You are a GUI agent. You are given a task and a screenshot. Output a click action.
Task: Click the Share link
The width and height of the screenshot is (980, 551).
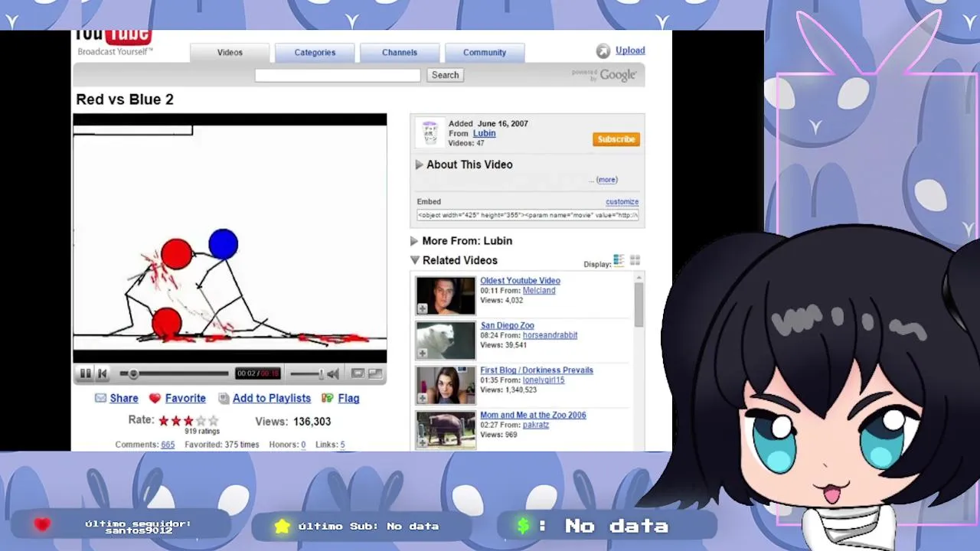(124, 398)
